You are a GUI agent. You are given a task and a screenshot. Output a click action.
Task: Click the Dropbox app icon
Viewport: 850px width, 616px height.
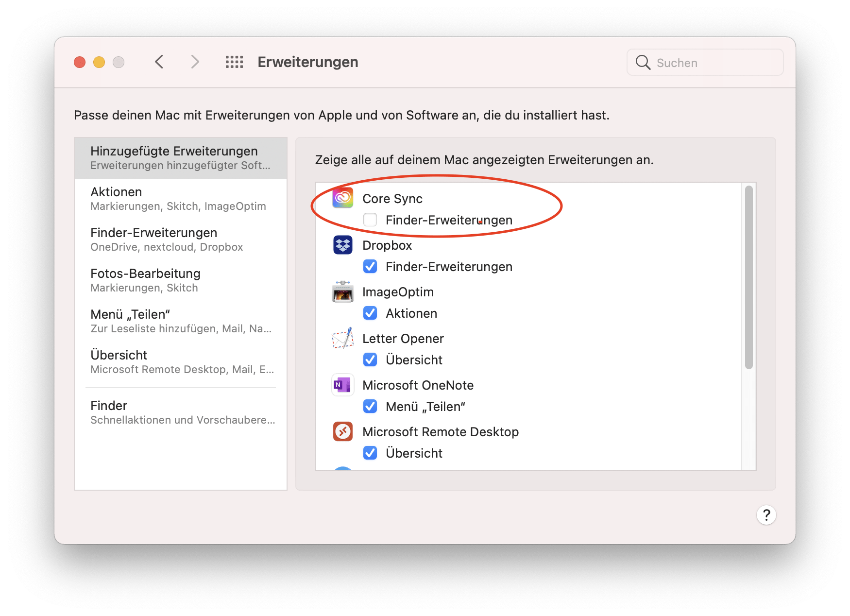click(343, 245)
